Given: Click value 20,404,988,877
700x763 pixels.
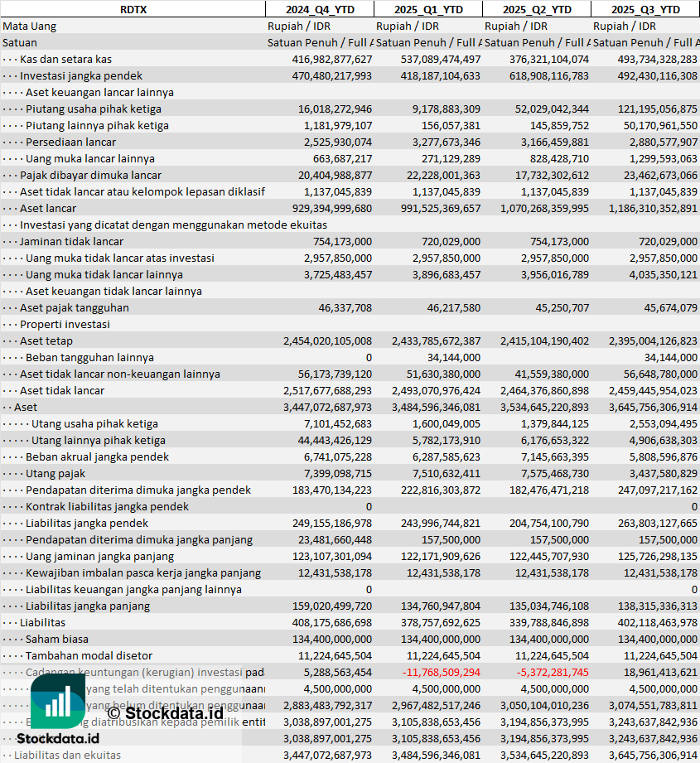Looking at the screenshot, I should (x=335, y=175).
